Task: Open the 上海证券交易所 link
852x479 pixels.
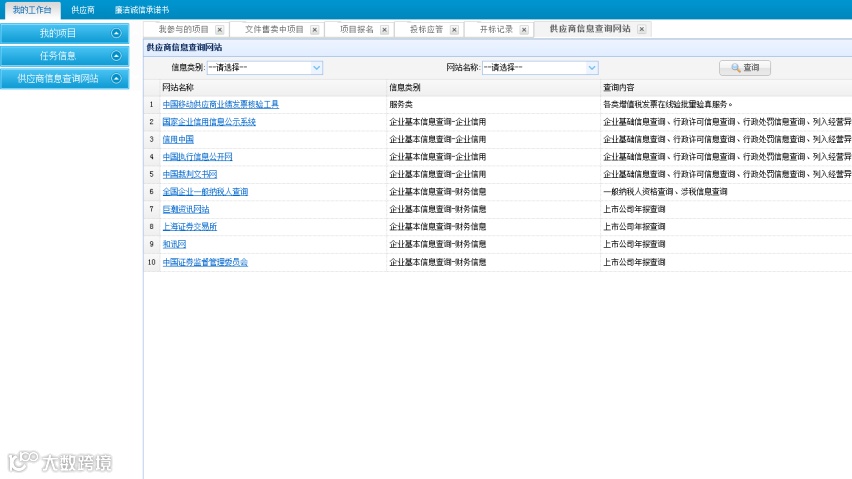Action: 190,226
